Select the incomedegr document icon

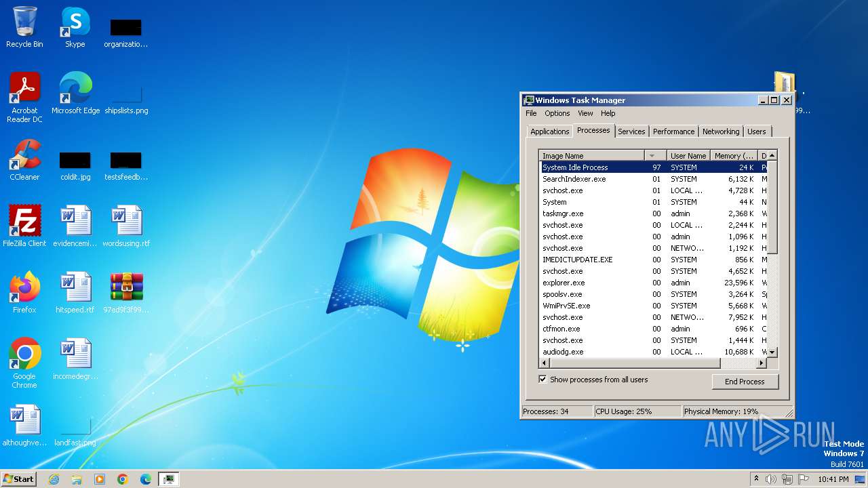[75, 359]
